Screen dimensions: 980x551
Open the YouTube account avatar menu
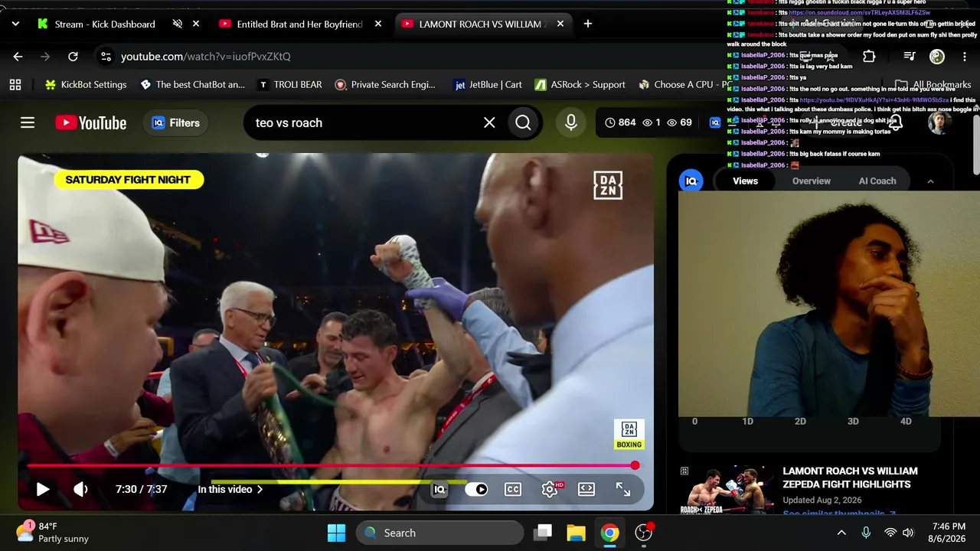[939, 122]
